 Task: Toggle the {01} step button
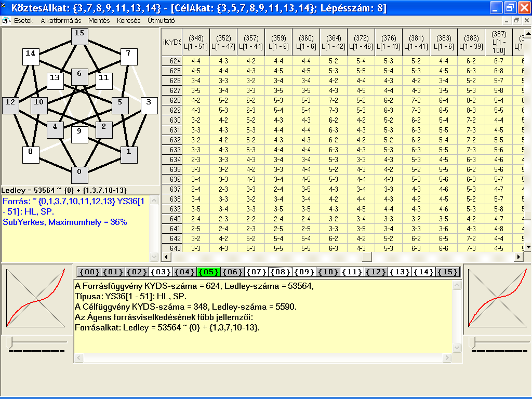(113, 272)
